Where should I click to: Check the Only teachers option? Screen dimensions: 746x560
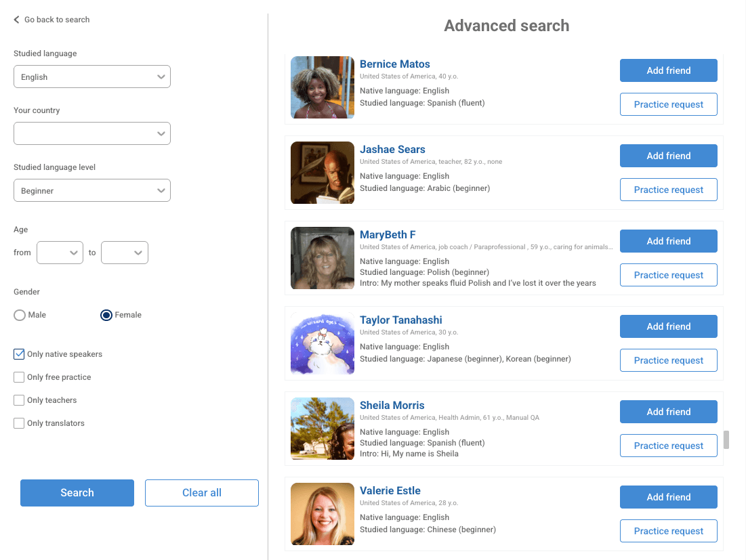pos(19,400)
